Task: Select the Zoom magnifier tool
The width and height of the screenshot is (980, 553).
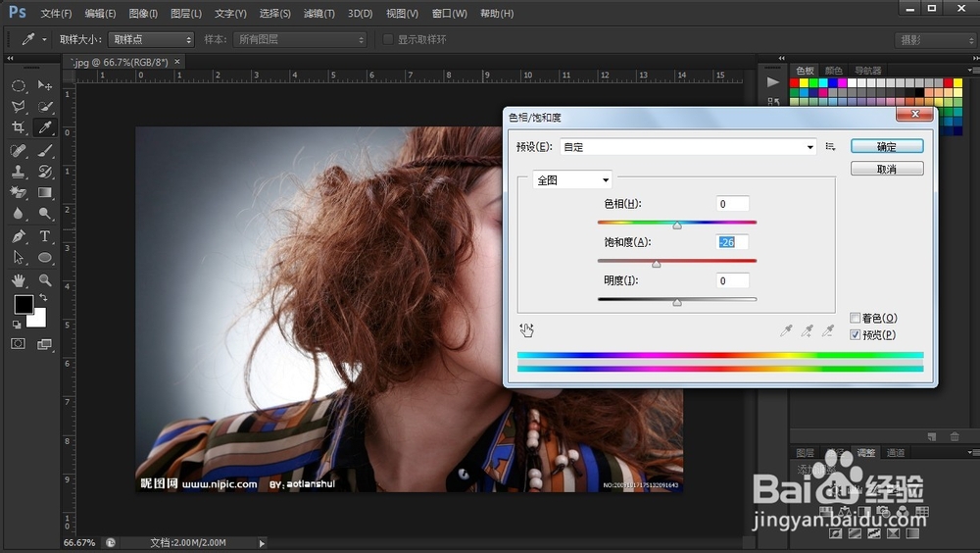Action: tap(45, 279)
